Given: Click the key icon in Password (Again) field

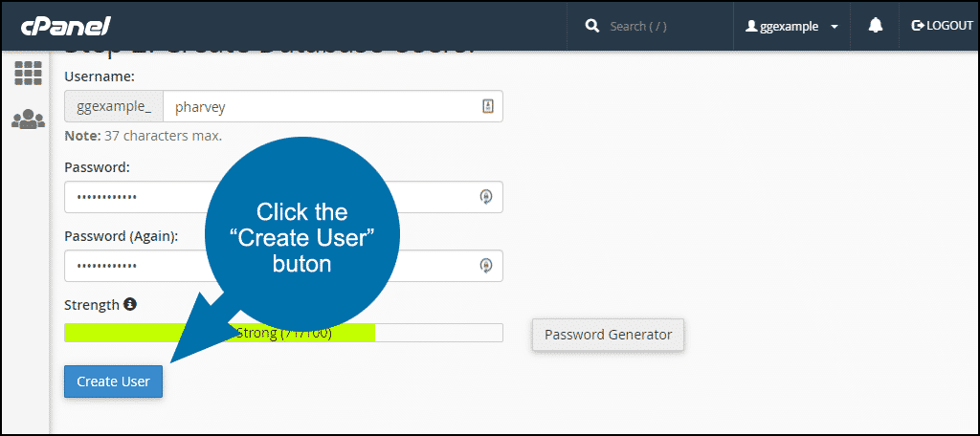Looking at the screenshot, I should pyautogui.click(x=486, y=265).
